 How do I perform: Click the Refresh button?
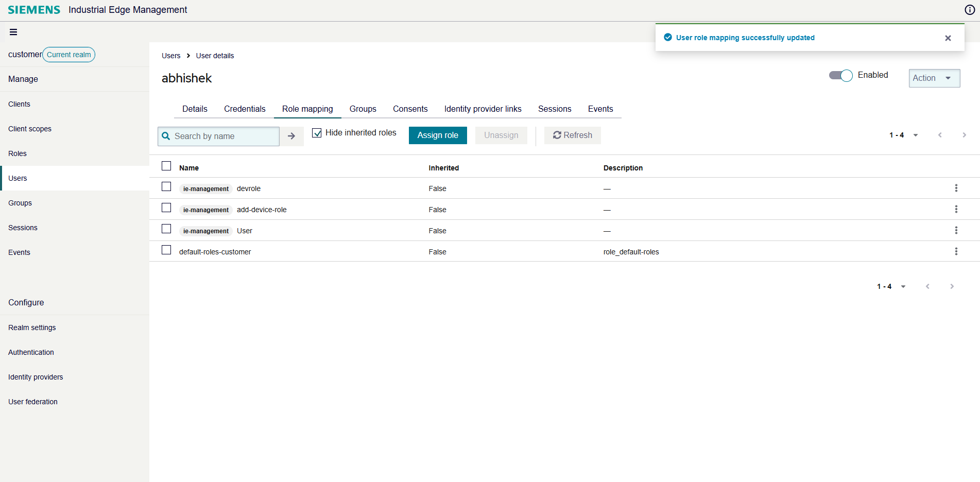tap(572, 135)
